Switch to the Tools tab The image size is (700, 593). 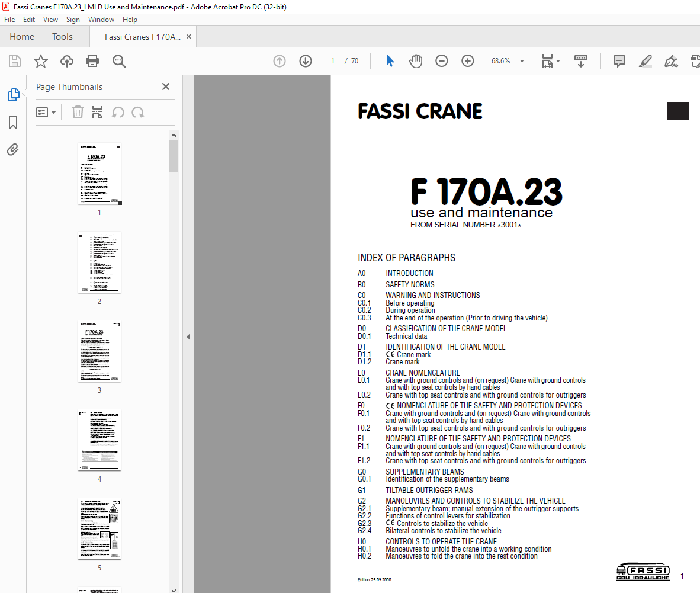click(62, 37)
